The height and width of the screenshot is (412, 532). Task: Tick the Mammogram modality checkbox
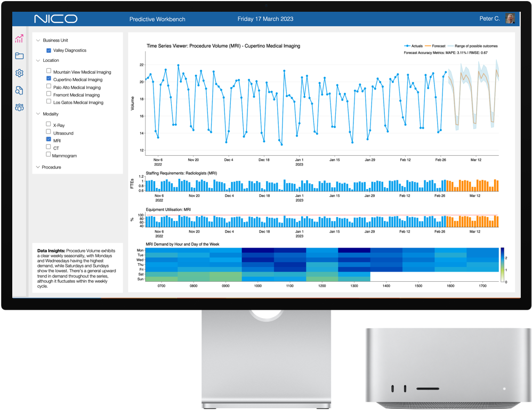coord(49,155)
